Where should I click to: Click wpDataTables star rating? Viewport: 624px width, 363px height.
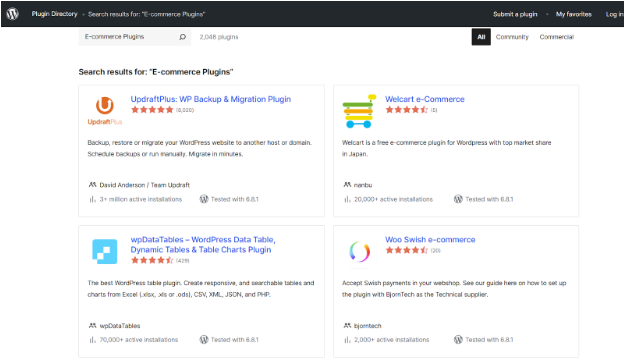pyautogui.click(x=152, y=260)
